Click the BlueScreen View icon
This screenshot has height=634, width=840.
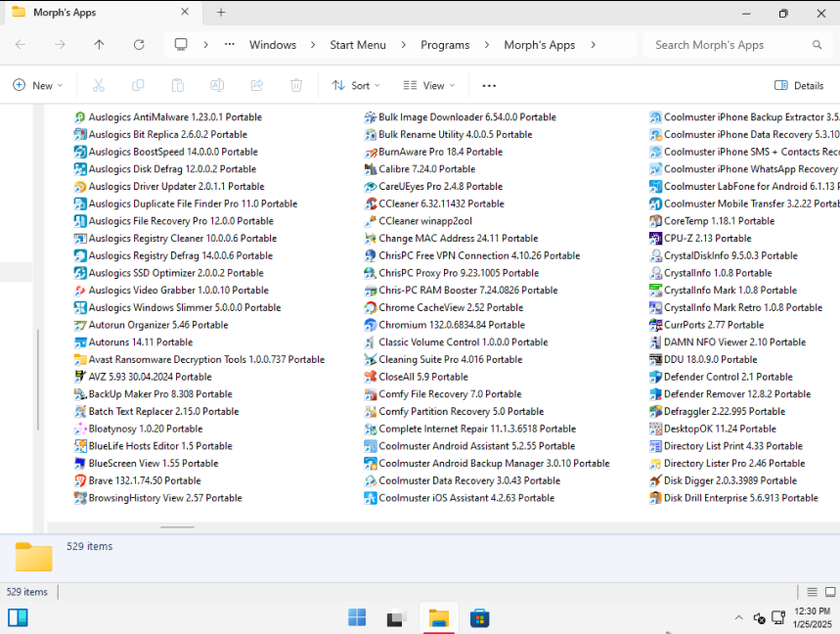click(80, 464)
